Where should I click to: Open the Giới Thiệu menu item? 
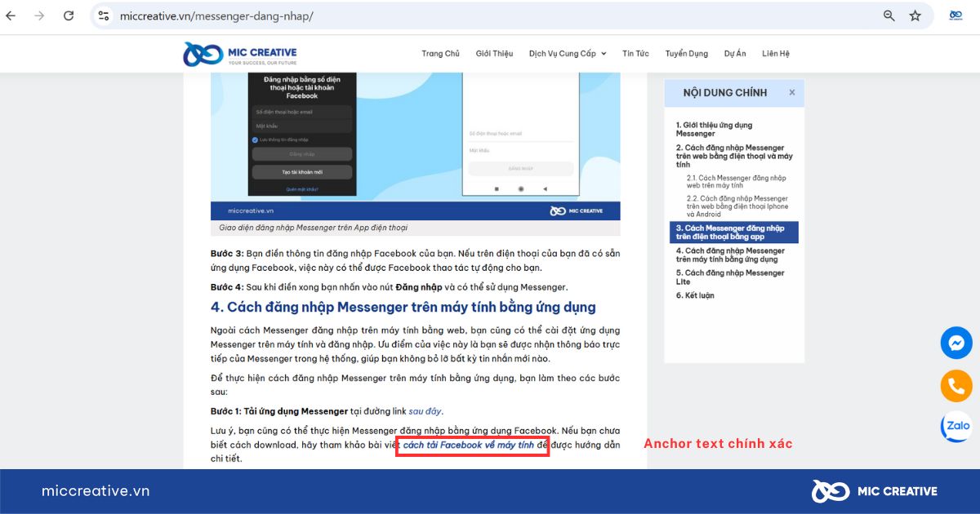click(494, 54)
